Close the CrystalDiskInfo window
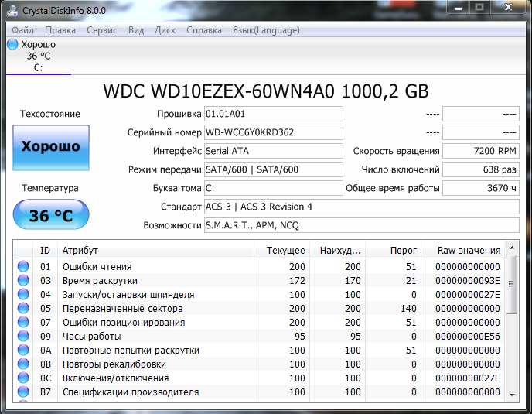 508,8
